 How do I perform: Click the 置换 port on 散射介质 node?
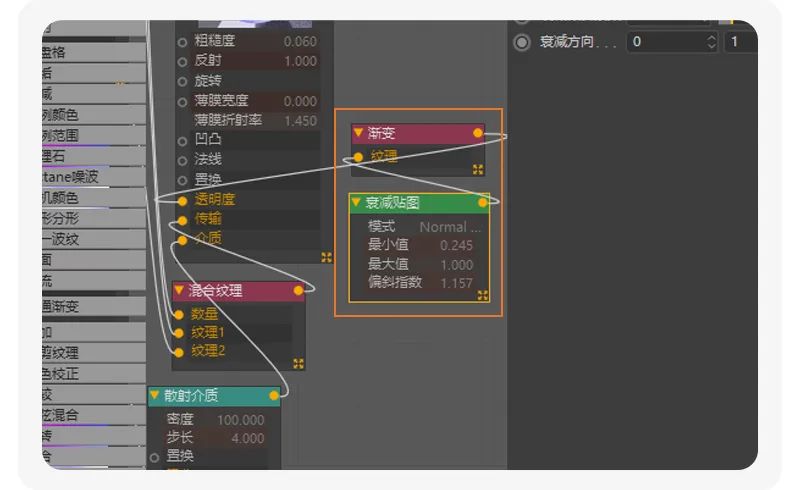coord(155,457)
